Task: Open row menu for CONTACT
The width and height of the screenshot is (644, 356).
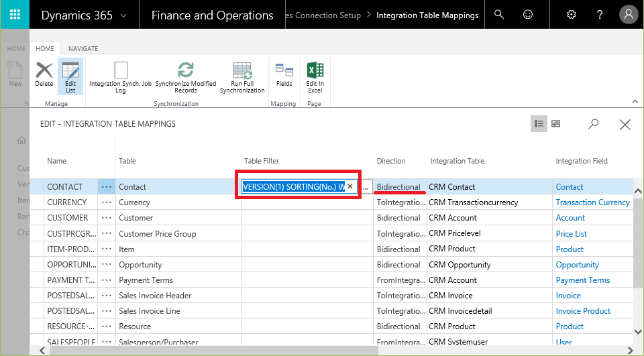Action: [107, 187]
